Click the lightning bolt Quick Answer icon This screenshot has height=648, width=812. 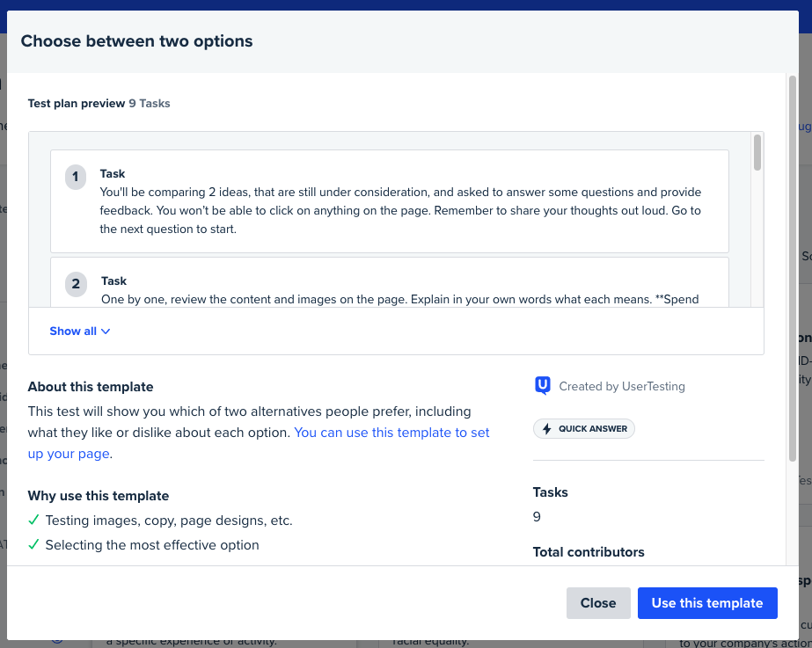(x=547, y=429)
